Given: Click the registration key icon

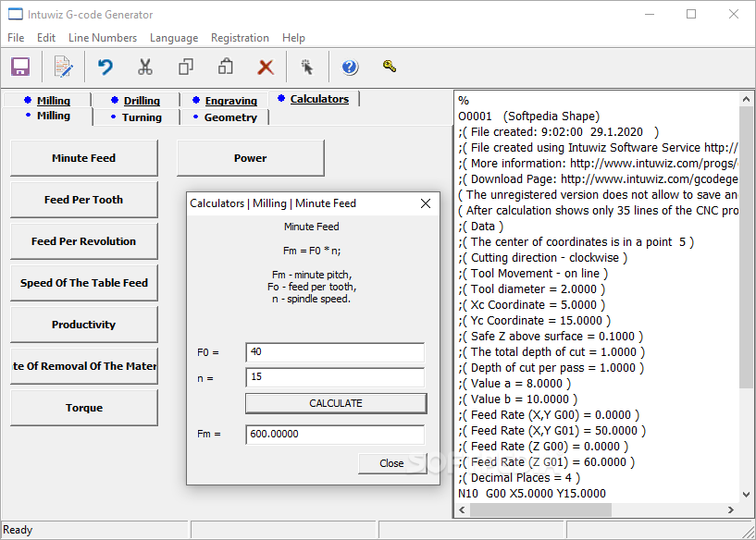Looking at the screenshot, I should [390, 66].
